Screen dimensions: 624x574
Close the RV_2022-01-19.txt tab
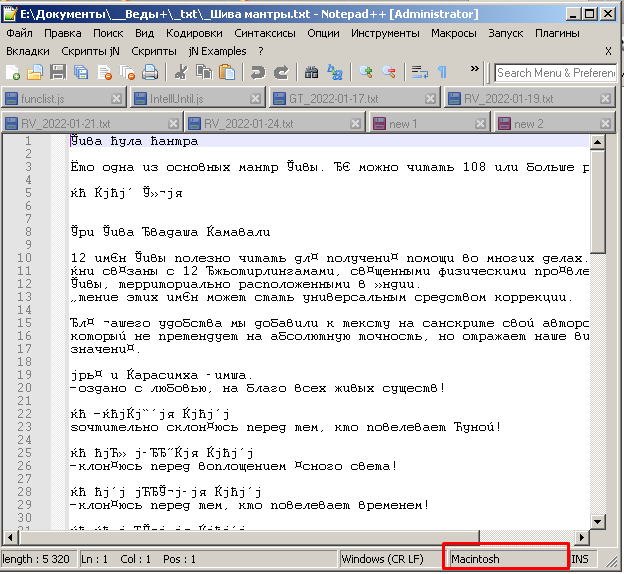(605, 98)
